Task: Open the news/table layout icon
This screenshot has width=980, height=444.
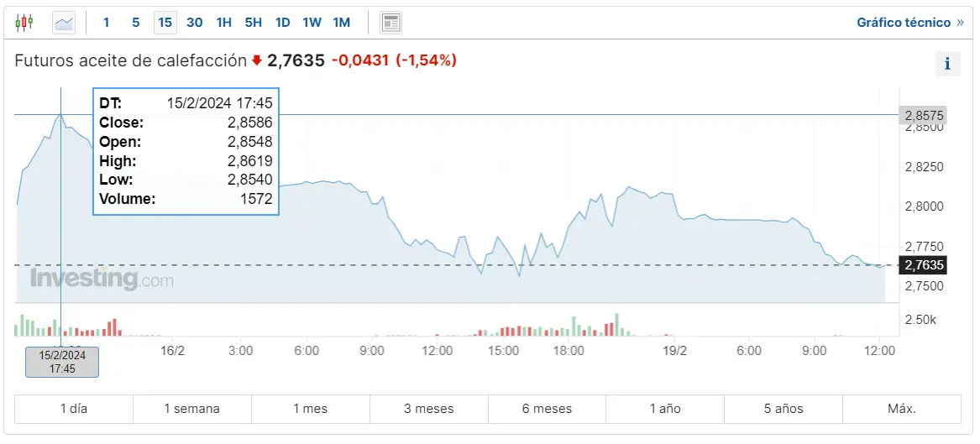Action: 390,23
